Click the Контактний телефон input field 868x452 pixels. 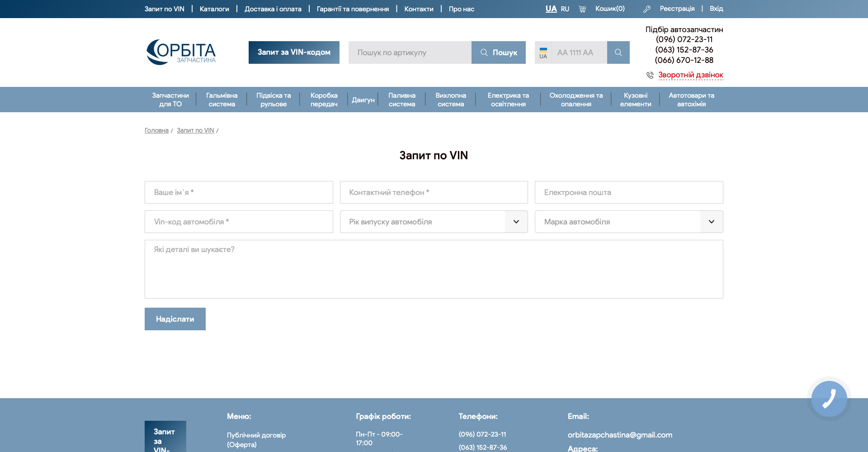434,192
